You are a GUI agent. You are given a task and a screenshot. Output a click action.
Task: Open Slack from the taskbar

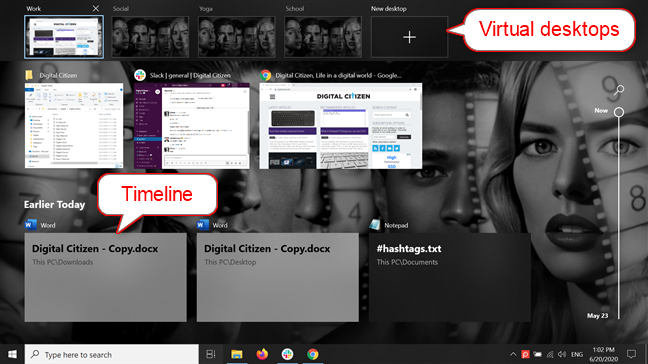tap(287, 354)
